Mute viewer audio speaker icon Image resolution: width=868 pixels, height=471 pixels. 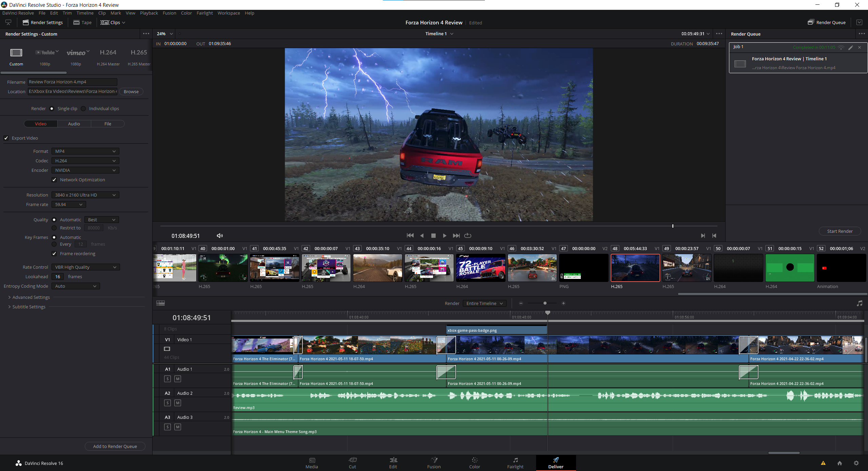click(x=220, y=235)
